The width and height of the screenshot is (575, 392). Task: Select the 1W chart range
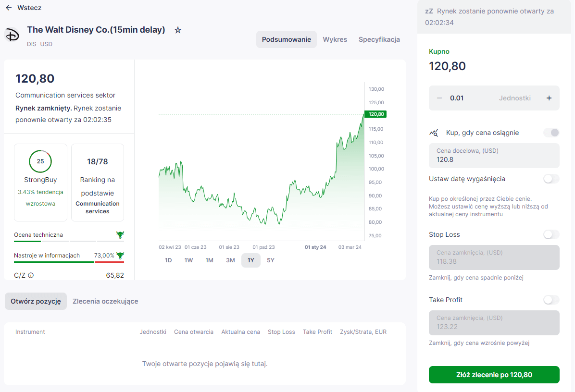[x=188, y=260]
